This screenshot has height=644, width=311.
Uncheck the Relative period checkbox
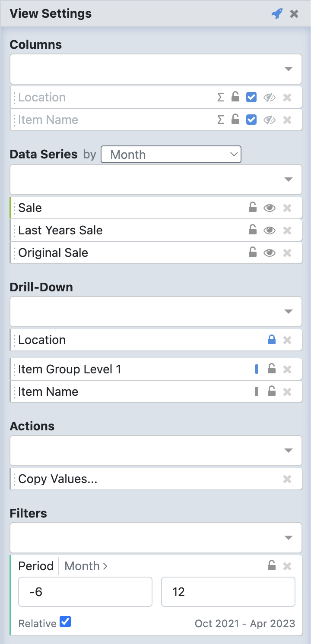coord(65,622)
